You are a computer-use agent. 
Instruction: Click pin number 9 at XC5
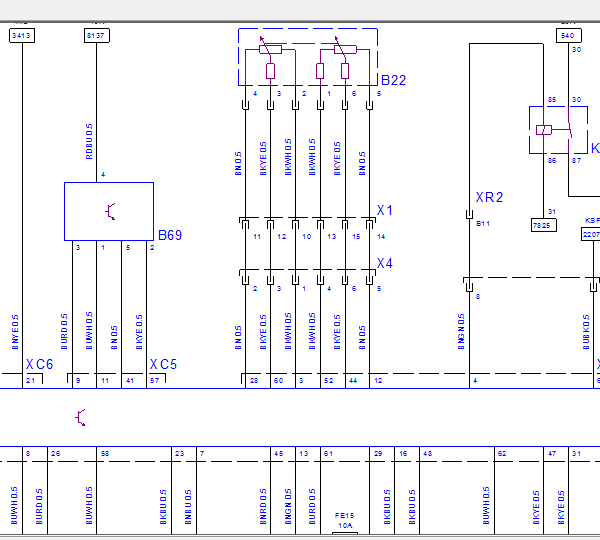click(78, 380)
